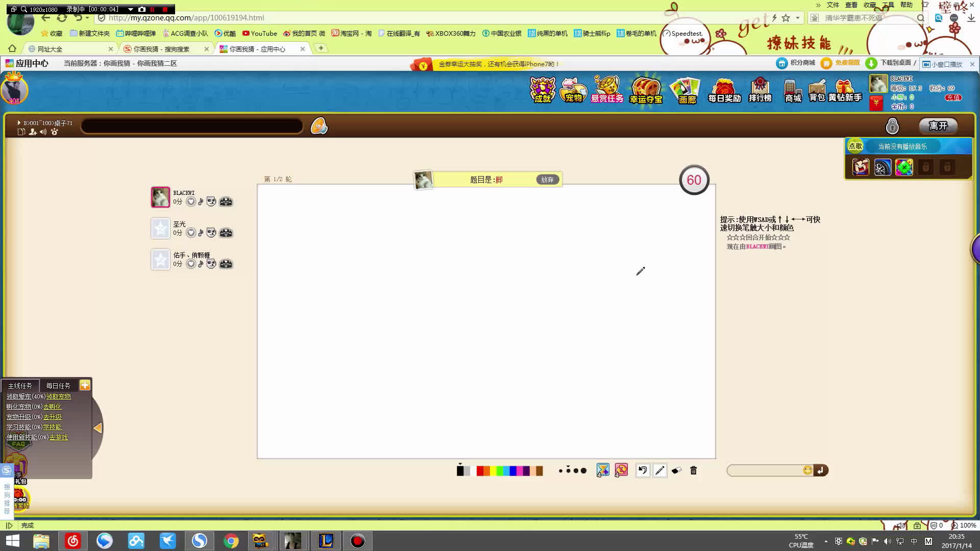Open the 幸运夺宝 treasure chest icon
This screenshot has height=551, width=980.
[646, 90]
